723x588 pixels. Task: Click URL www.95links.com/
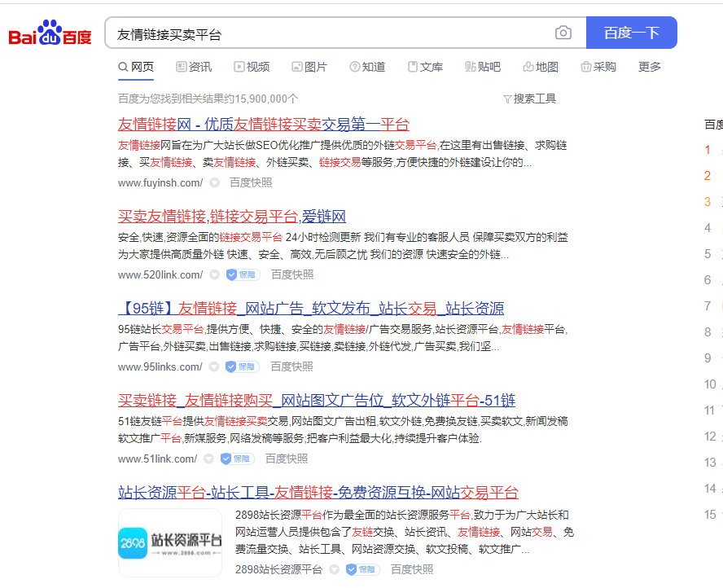coord(160,367)
